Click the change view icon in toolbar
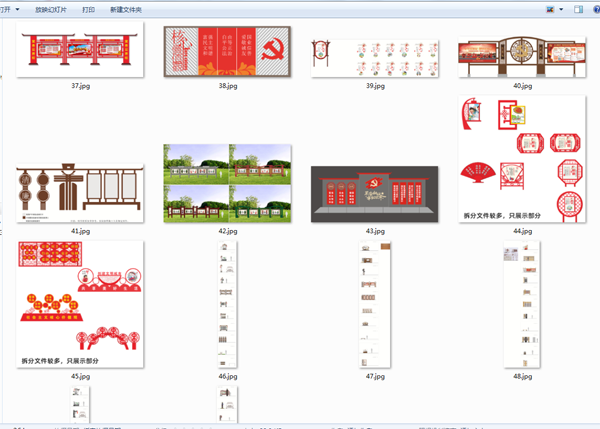The image size is (600, 429). pyautogui.click(x=551, y=9)
